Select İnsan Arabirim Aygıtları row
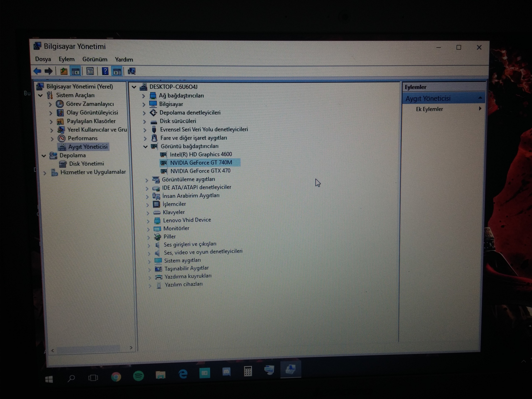The width and height of the screenshot is (532, 399). pos(191,196)
